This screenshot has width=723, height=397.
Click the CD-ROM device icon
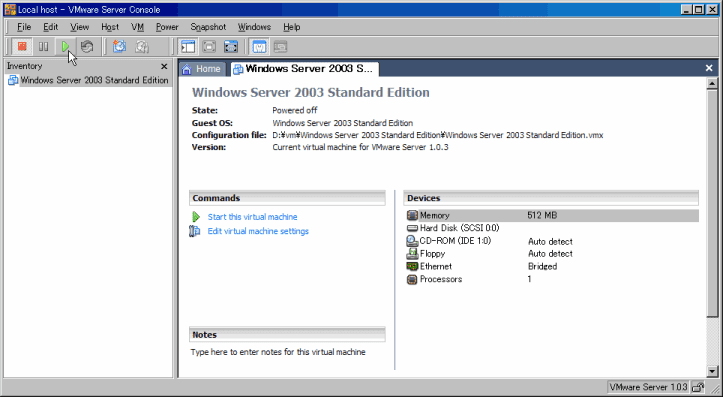coord(412,241)
